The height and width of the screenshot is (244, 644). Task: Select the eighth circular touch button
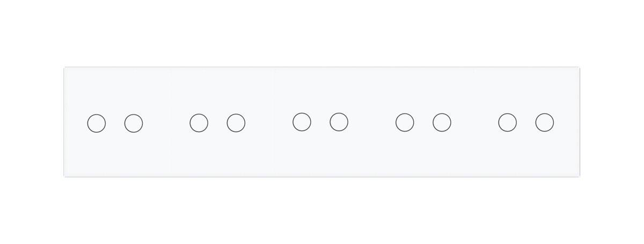click(442, 123)
